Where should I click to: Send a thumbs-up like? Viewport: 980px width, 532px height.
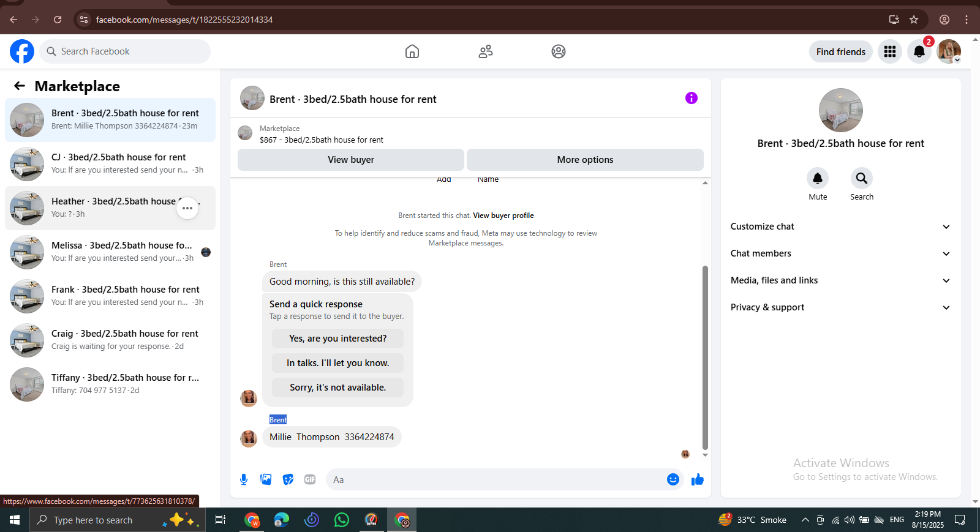click(x=698, y=479)
